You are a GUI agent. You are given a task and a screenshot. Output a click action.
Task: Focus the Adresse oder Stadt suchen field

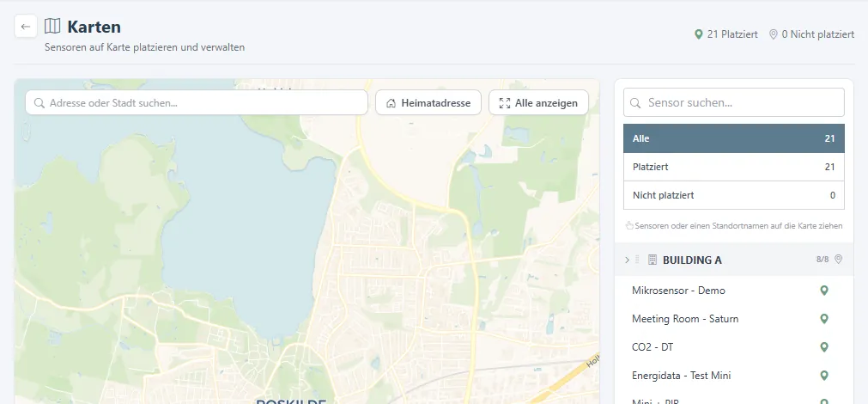pyautogui.click(x=197, y=102)
